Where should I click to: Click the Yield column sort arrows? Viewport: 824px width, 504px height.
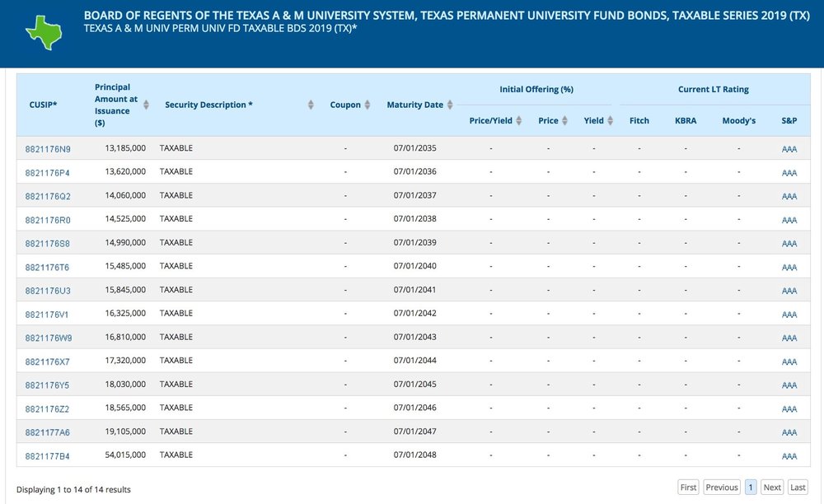[x=611, y=121]
